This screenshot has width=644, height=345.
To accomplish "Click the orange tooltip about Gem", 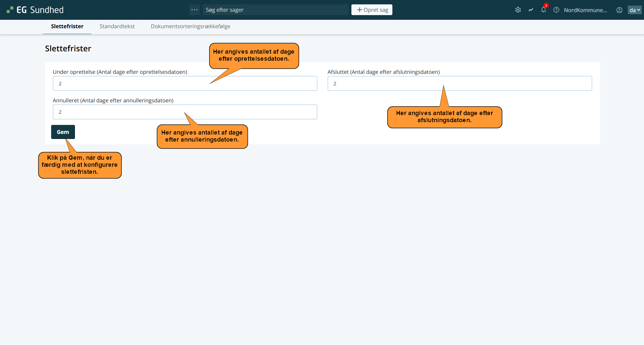I will 80,165.
